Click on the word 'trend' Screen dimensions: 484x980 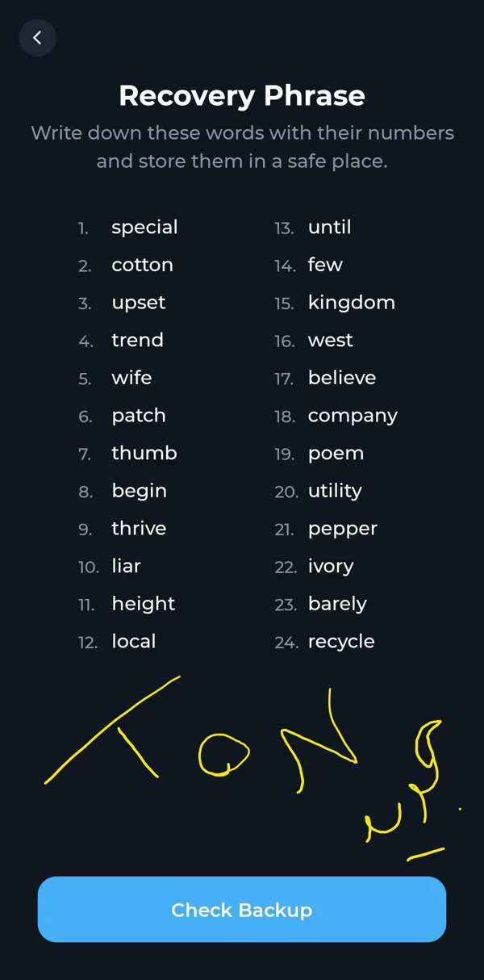click(137, 340)
